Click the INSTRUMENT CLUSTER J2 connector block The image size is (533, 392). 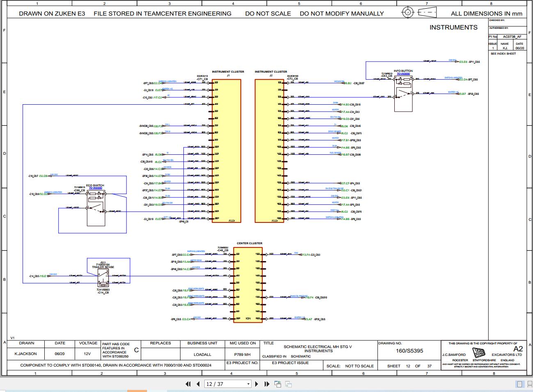(x=269, y=151)
